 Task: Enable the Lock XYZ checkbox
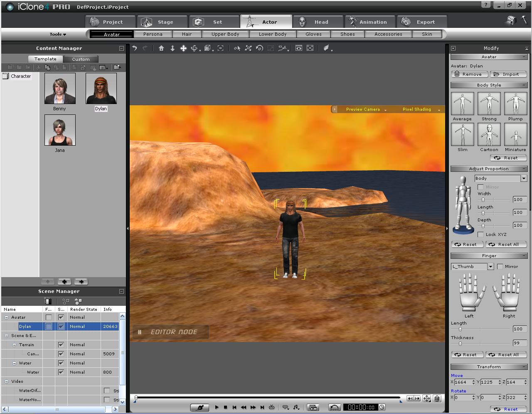480,235
